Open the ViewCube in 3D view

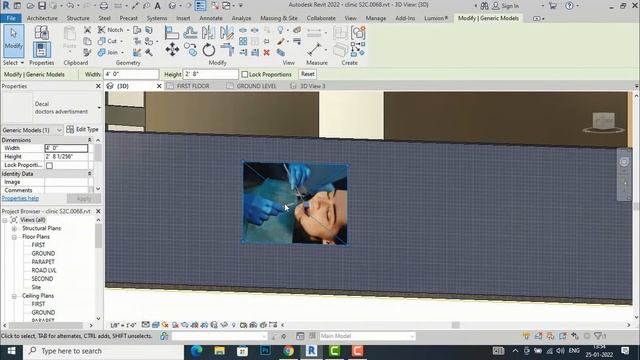point(603,121)
